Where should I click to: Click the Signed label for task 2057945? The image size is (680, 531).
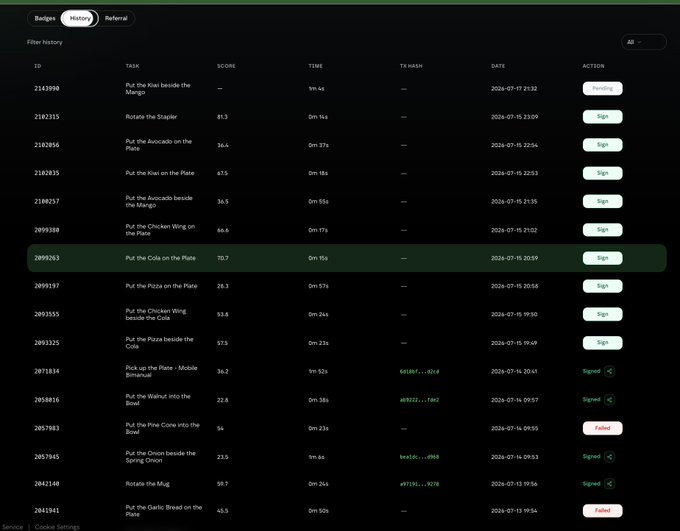pos(592,456)
